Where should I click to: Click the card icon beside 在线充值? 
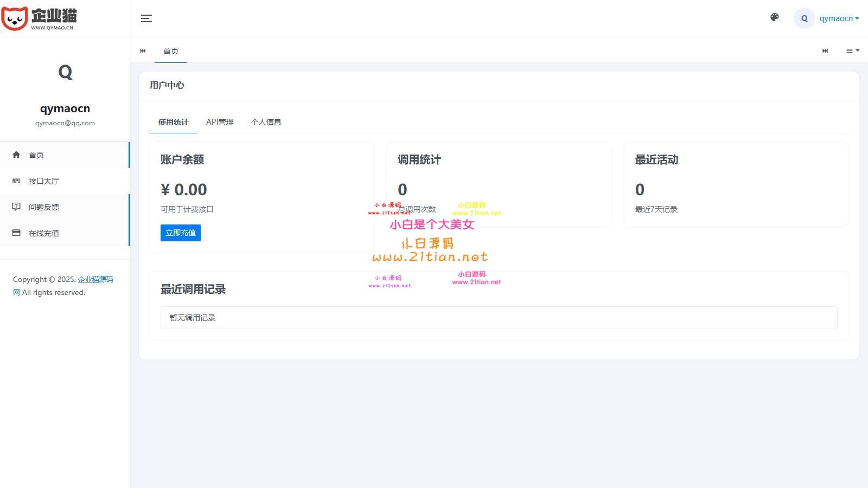point(16,233)
